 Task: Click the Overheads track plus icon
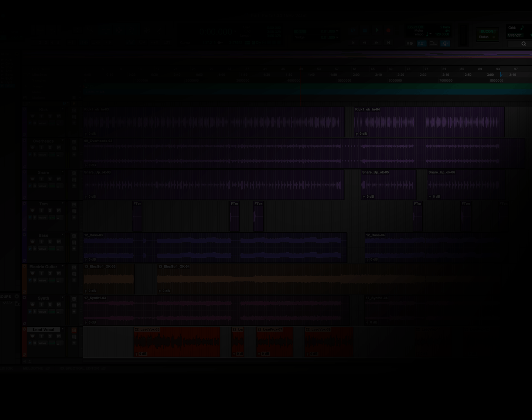(x=74, y=154)
